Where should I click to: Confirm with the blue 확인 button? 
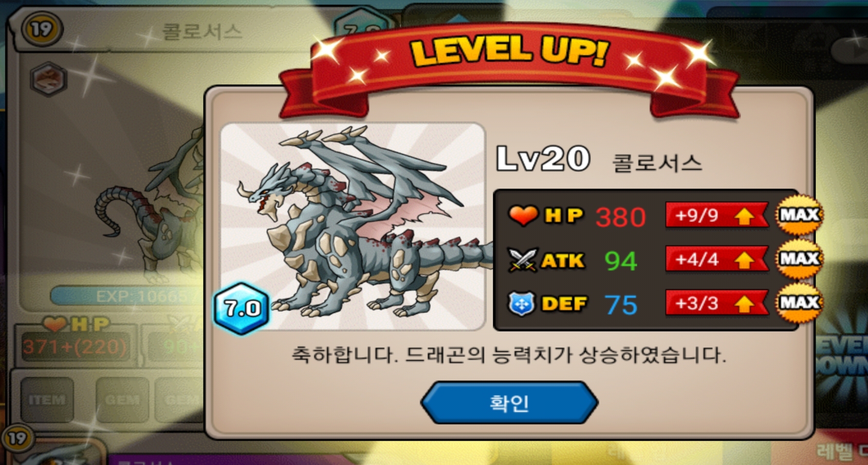pos(509,403)
